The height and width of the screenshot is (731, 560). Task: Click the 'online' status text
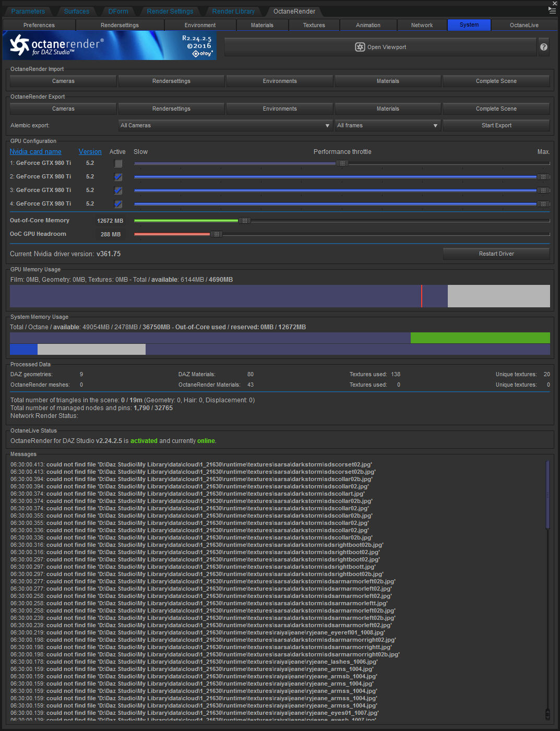[206, 441]
